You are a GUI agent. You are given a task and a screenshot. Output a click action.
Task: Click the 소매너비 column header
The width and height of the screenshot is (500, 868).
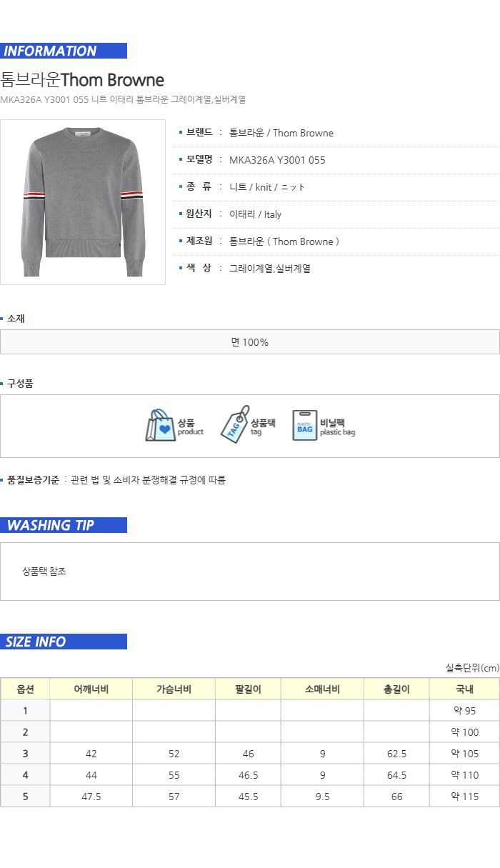(322, 689)
